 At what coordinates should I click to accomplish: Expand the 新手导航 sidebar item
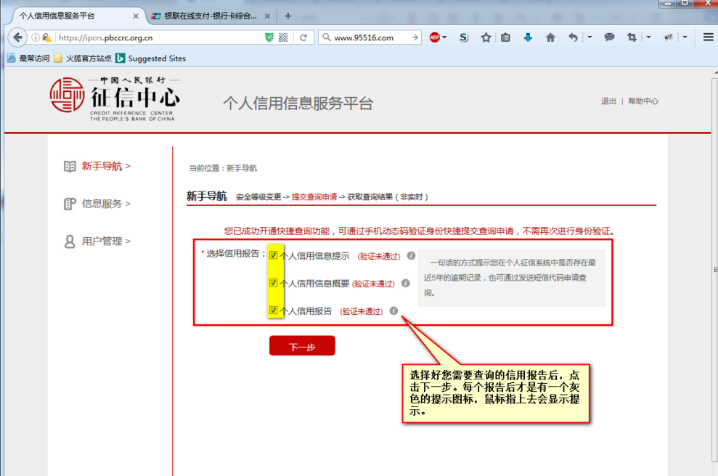click(x=105, y=166)
